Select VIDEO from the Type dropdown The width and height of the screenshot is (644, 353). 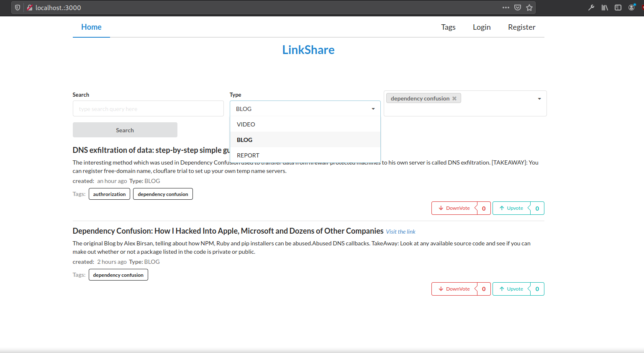246,124
